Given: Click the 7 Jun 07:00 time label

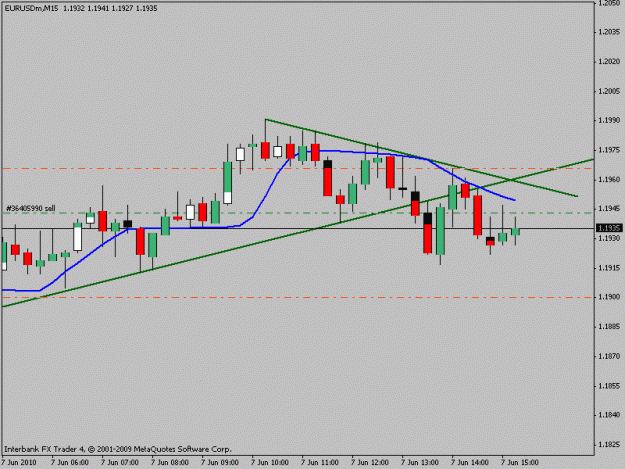Looking at the screenshot, I should coord(120,462).
